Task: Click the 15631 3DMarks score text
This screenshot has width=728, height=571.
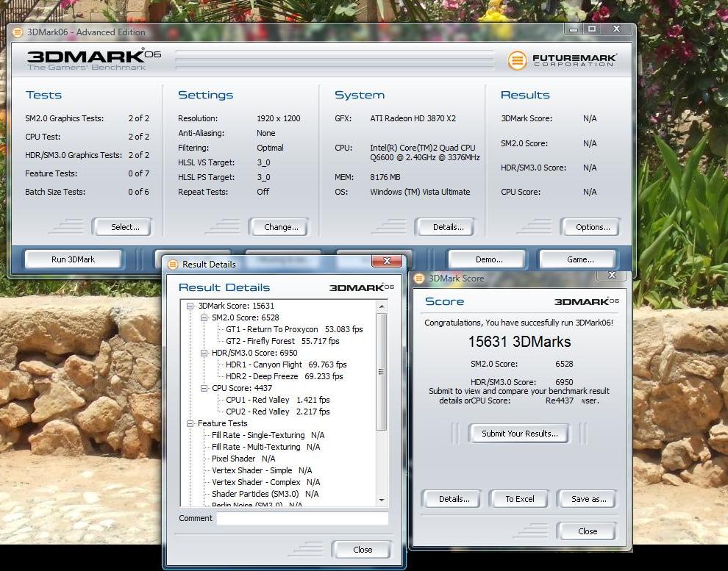Action: click(x=519, y=342)
